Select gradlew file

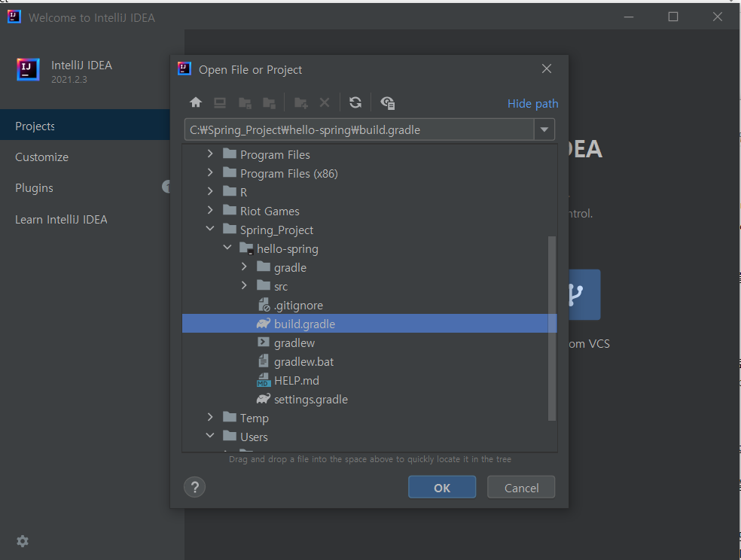click(x=369, y=342)
